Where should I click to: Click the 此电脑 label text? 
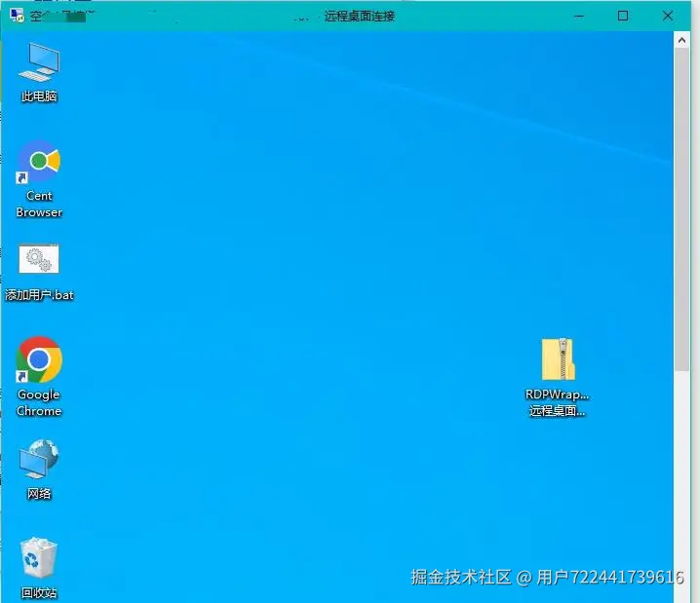(x=39, y=95)
